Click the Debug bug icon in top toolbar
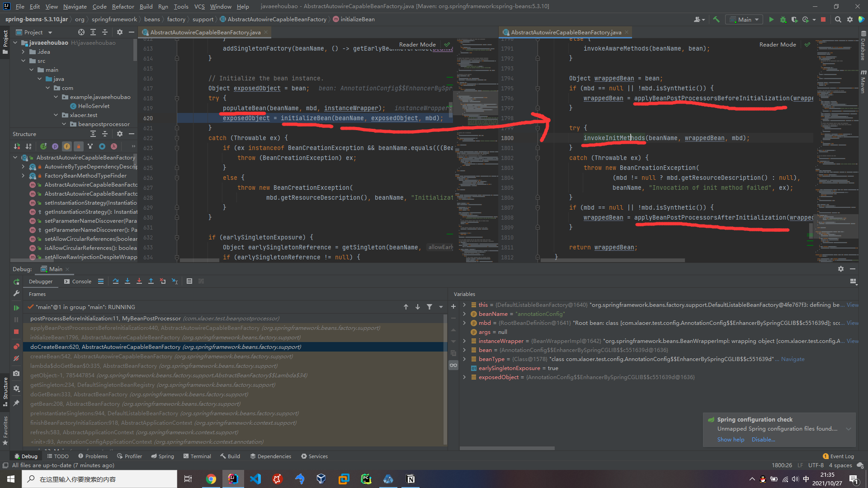This screenshot has width=868, height=488. point(783,19)
